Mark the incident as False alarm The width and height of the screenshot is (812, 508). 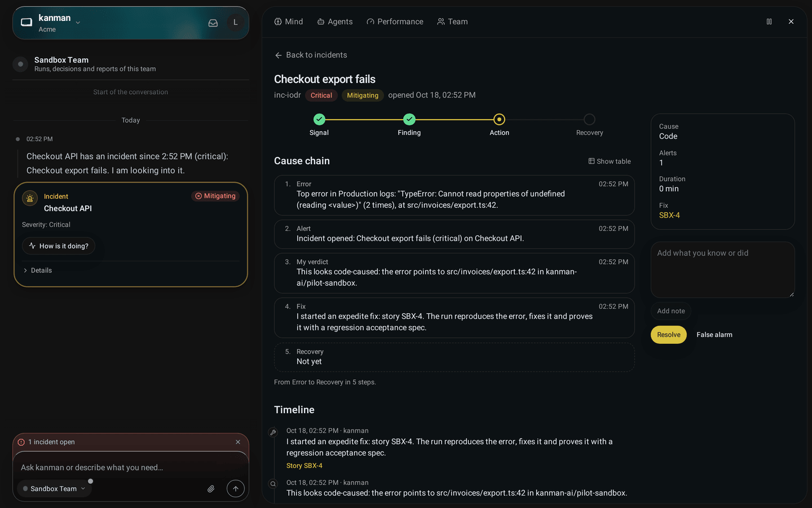pos(714,335)
